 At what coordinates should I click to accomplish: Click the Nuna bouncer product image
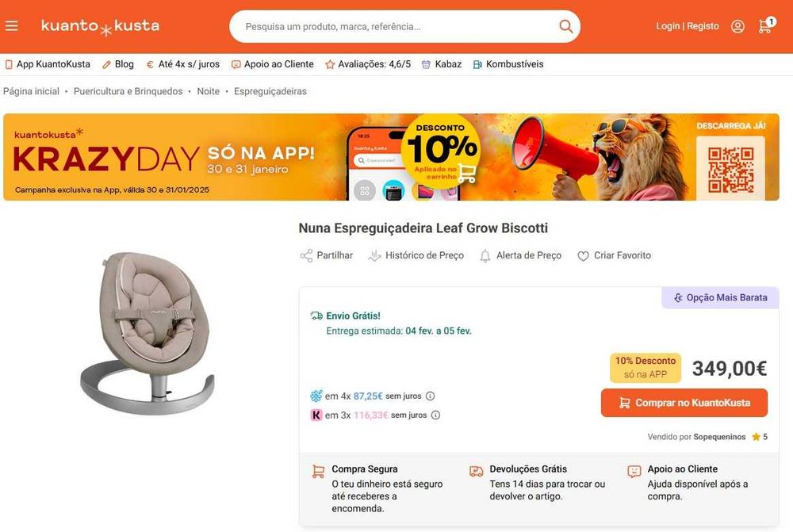147,333
